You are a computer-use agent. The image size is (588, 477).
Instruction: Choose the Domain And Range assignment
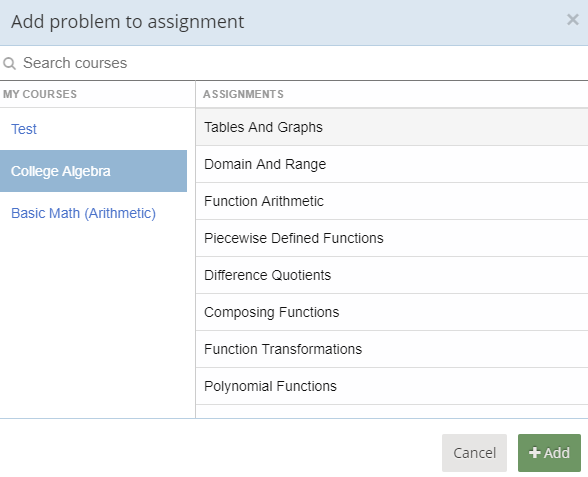point(392,164)
